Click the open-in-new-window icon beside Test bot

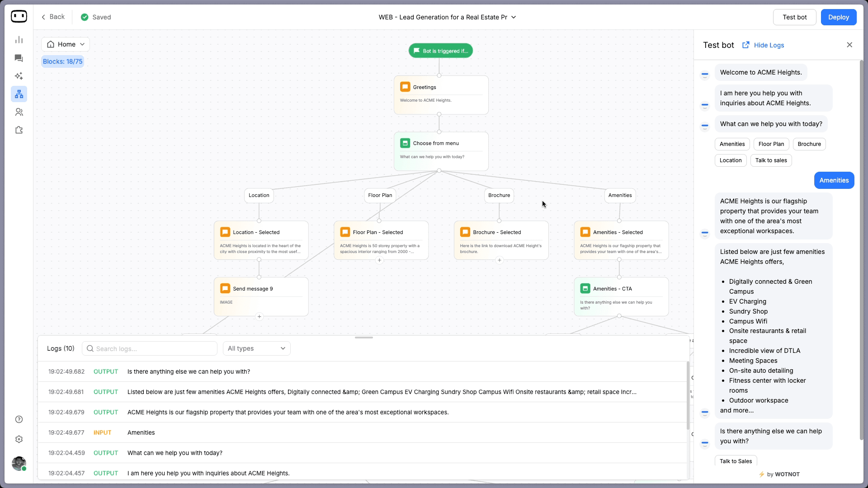click(745, 45)
